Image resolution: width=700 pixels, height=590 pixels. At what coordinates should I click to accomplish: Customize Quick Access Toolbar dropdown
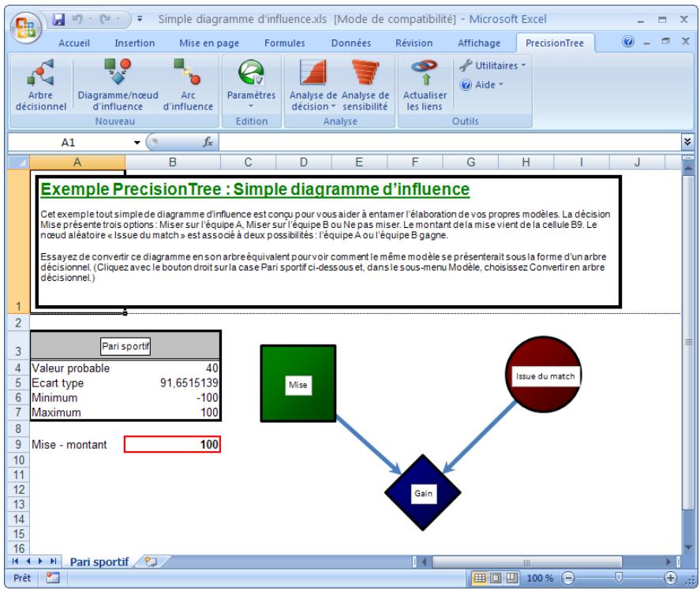[140, 19]
